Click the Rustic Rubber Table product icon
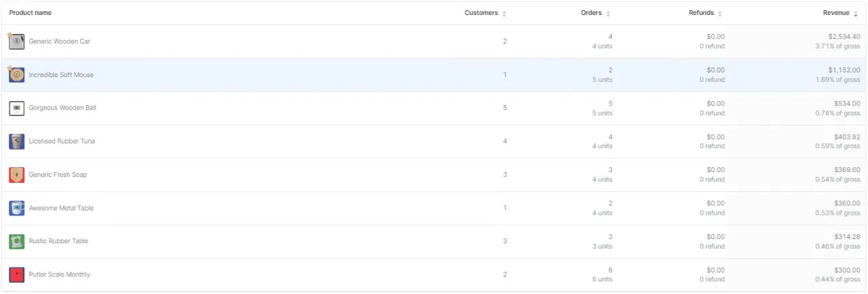 (17, 241)
